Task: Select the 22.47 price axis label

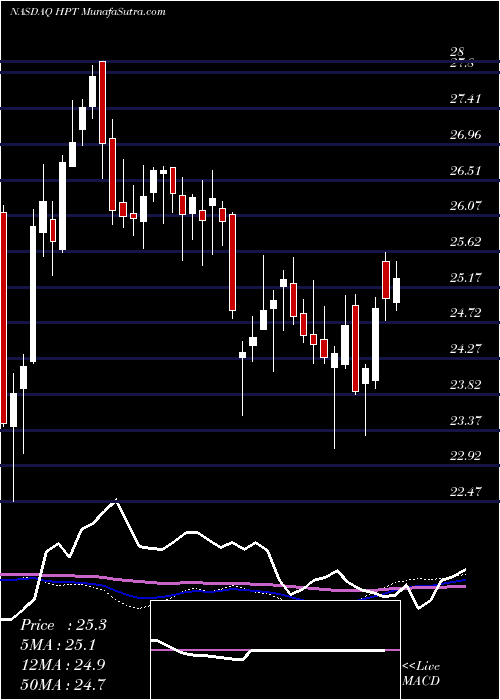Action: pos(465,492)
